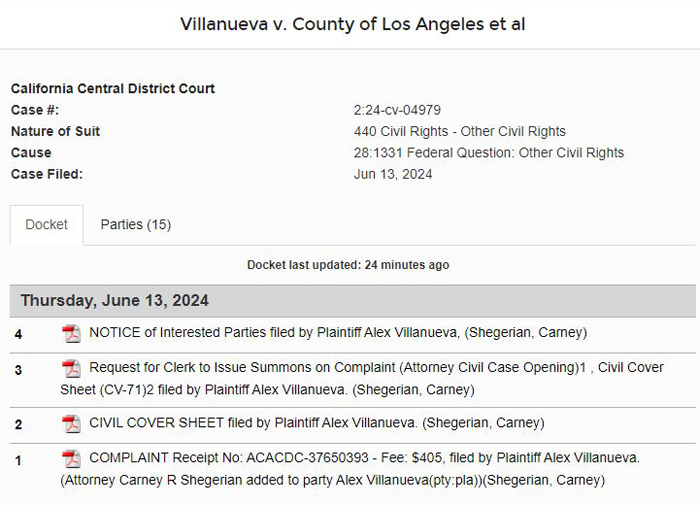Click 440 Civil Rights nature of suit value
The image size is (700, 505).
pyautogui.click(x=460, y=131)
